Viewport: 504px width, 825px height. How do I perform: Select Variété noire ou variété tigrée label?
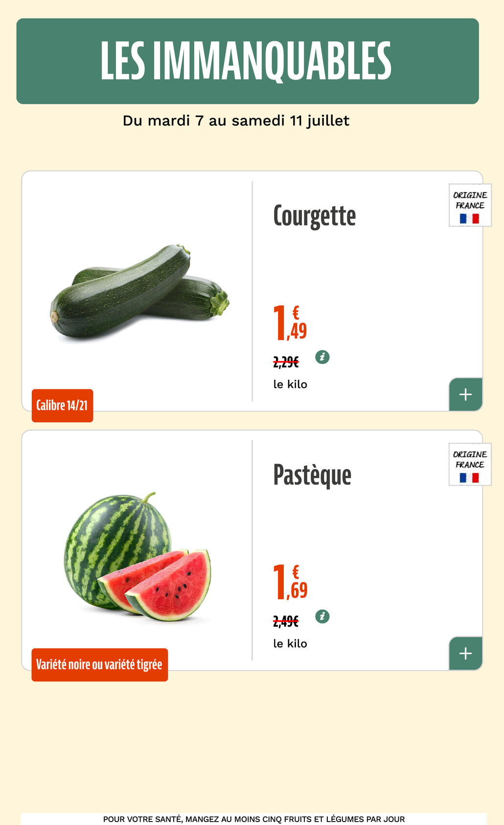click(99, 664)
